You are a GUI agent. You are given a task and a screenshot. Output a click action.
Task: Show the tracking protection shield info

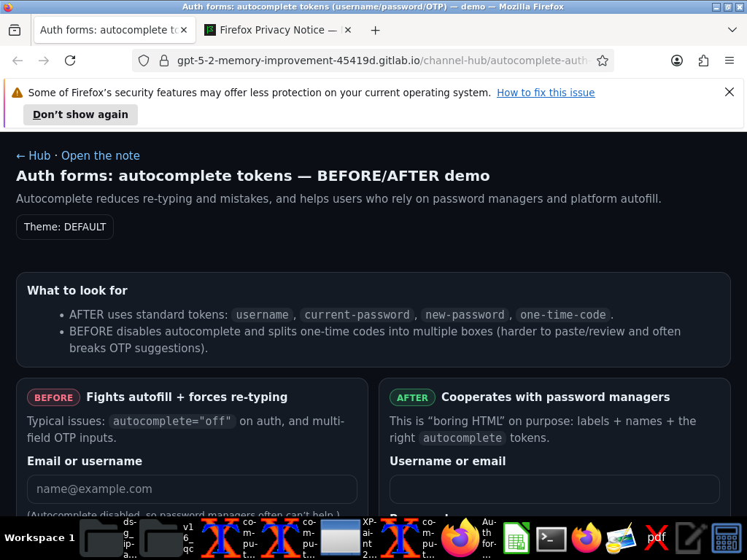pyautogui.click(x=144, y=61)
